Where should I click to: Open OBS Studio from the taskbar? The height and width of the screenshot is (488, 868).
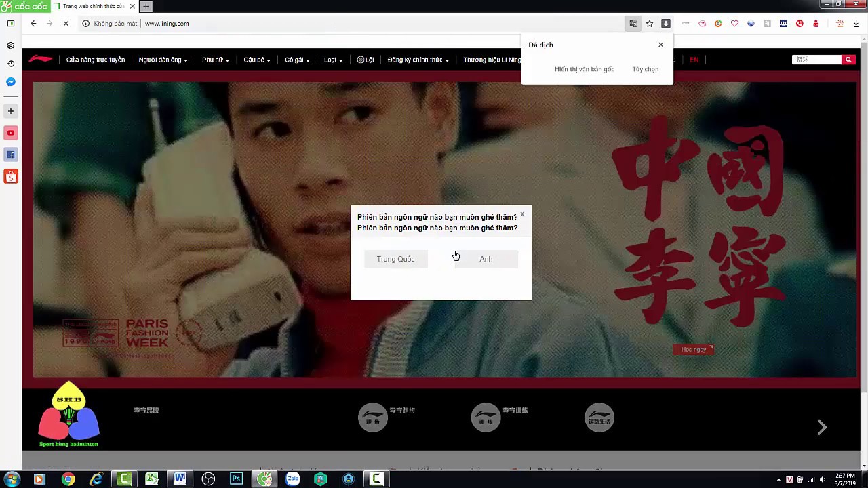tap(208, 479)
